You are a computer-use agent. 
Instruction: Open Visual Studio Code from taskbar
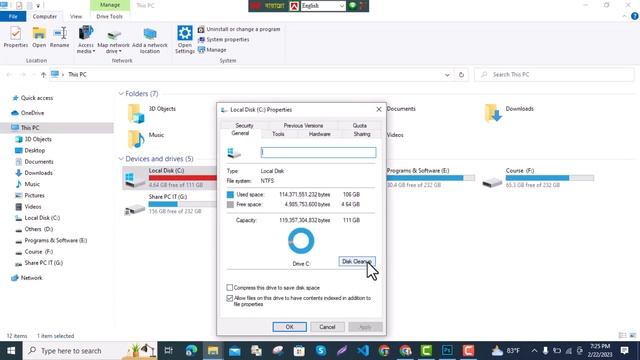pos(363,351)
